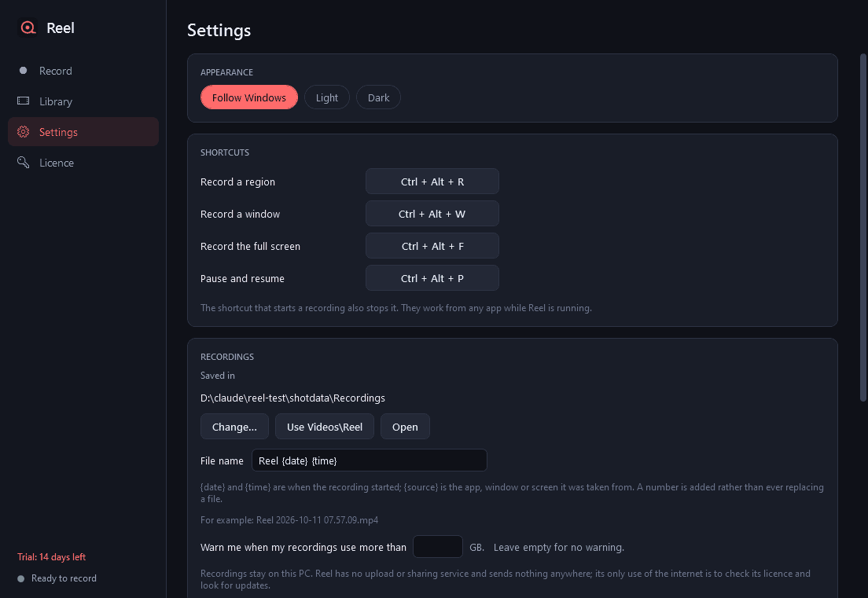This screenshot has height=598, width=868.
Task: Focus the File name input field
Action: click(370, 460)
